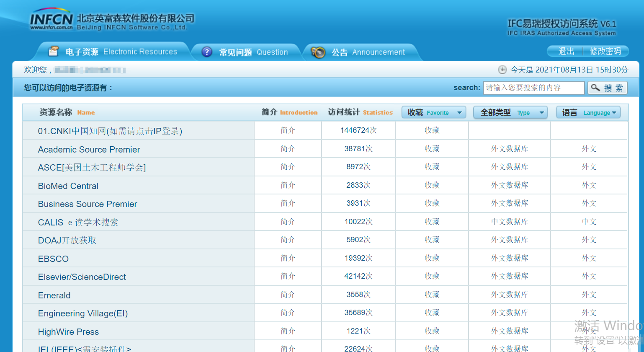Click the magnifying glass search icon
The width and height of the screenshot is (644, 352).
click(x=595, y=88)
